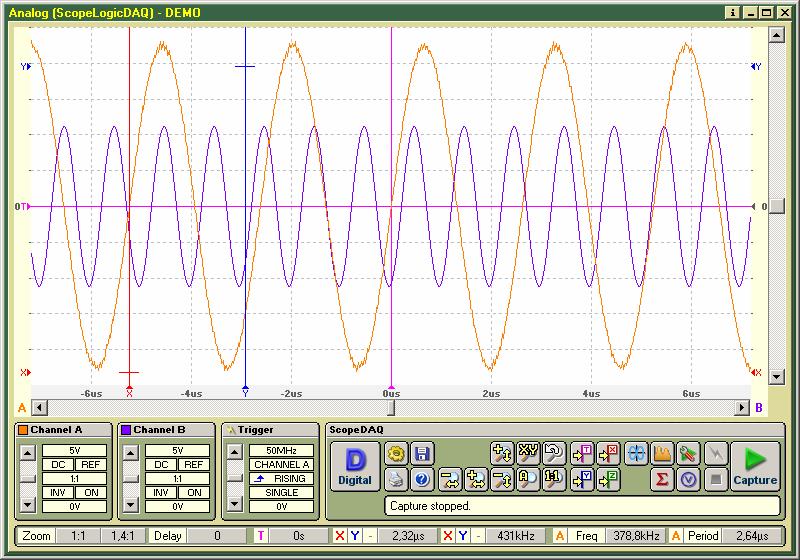Click the wrench tools icon

click(x=688, y=453)
